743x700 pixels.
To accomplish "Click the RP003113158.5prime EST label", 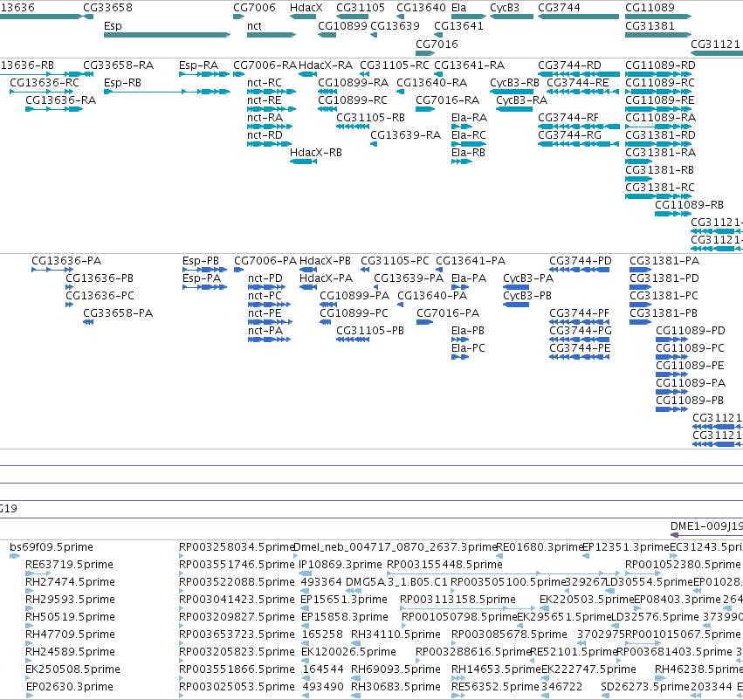I will coord(457,600).
